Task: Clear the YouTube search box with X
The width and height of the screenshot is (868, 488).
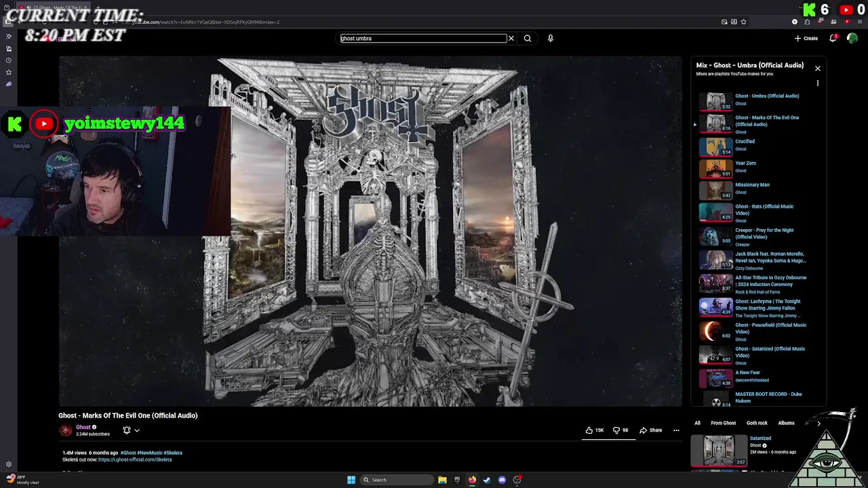Action: click(x=511, y=39)
